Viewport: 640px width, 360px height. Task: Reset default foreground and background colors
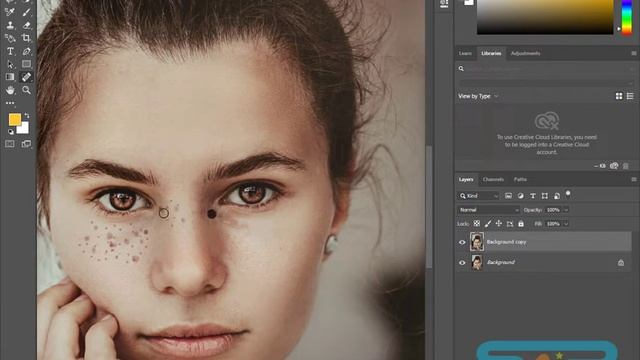[x=11, y=132]
